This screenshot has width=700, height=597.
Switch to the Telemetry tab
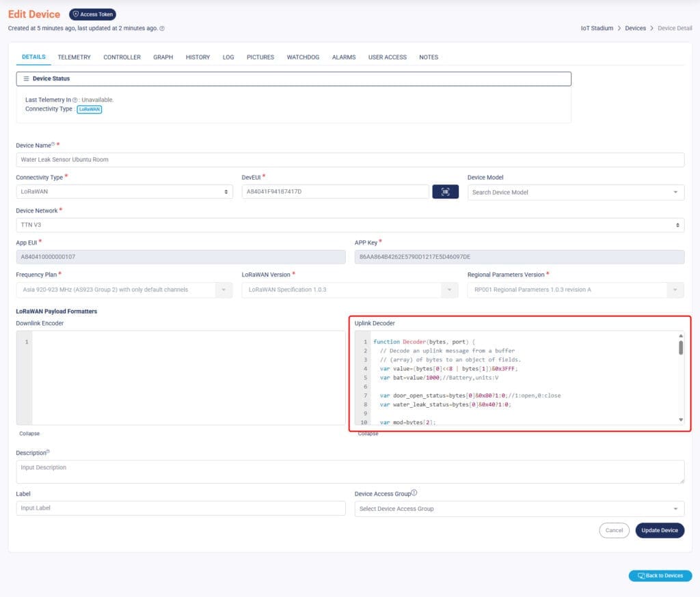[74, 57]
